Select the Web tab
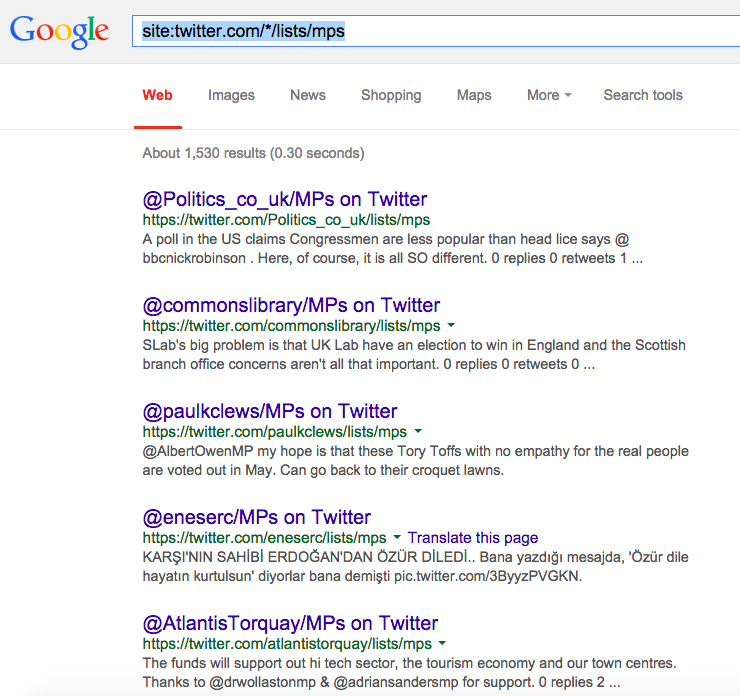Viewport: 740px width, 696px height. 158,95
